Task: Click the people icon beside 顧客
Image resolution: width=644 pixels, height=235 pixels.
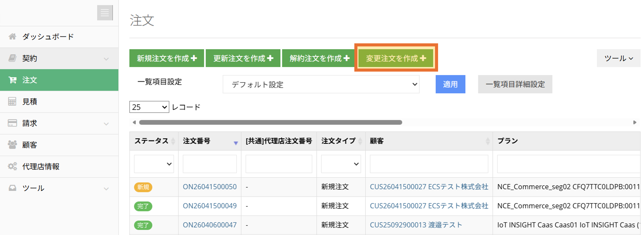Action: [12, 145]
